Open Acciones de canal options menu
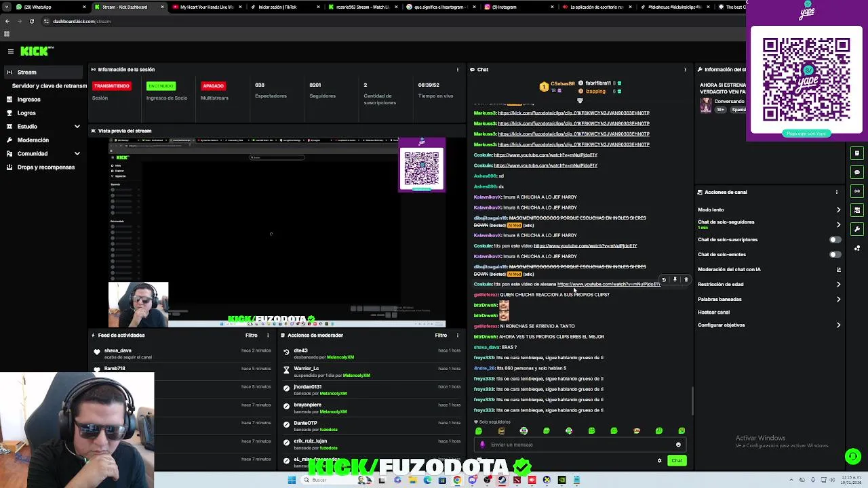This screenshot has width=868, height=488. pyautogui.click(x=836, y=192)
